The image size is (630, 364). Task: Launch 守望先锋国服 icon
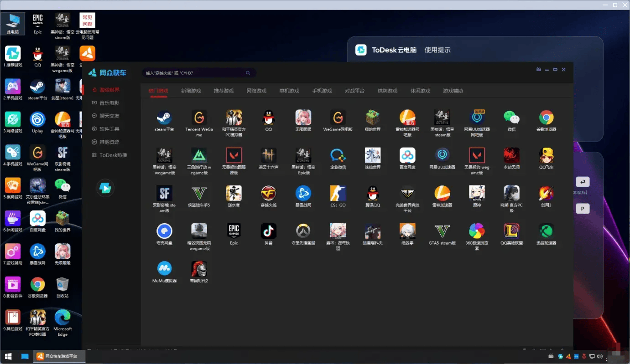[303, 231]
